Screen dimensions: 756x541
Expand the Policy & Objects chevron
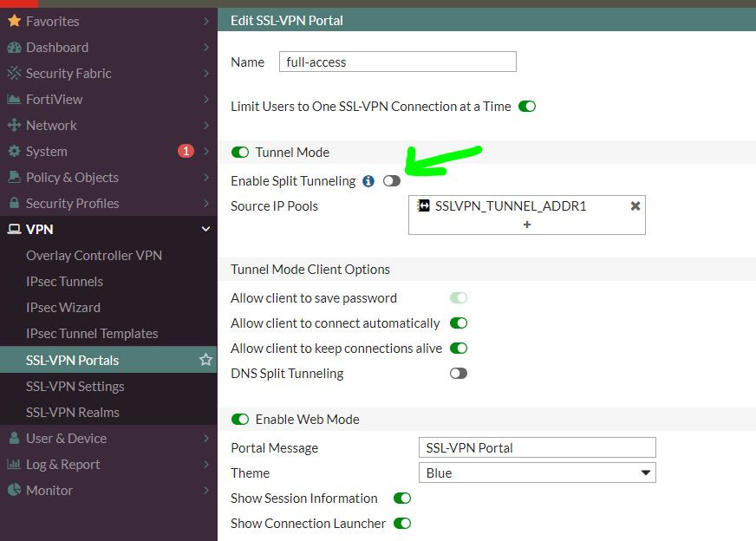205,178
